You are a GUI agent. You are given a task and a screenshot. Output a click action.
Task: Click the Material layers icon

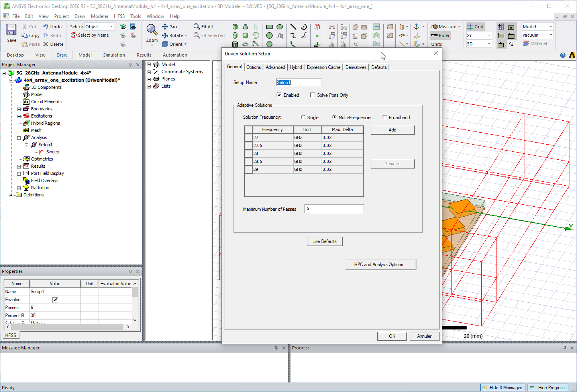click(x=526, y=44)
